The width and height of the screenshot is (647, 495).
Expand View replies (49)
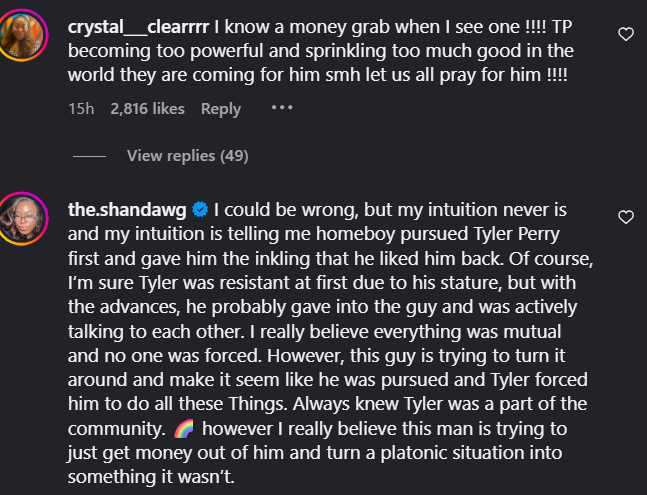pos(187,156)
